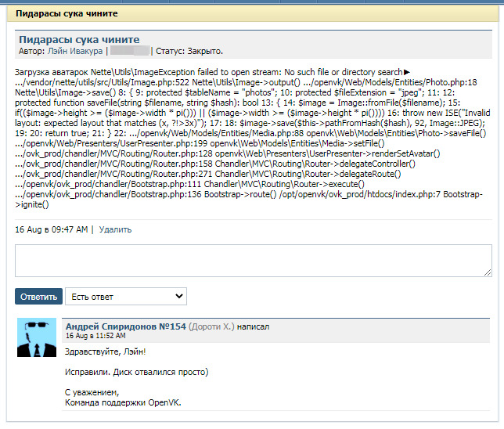This screenshot has height=429, width=504.
Task: Click the reply timestamp 16 Aug в 11:52 AM
Action: pyautogui.click(x=95, y=335)
